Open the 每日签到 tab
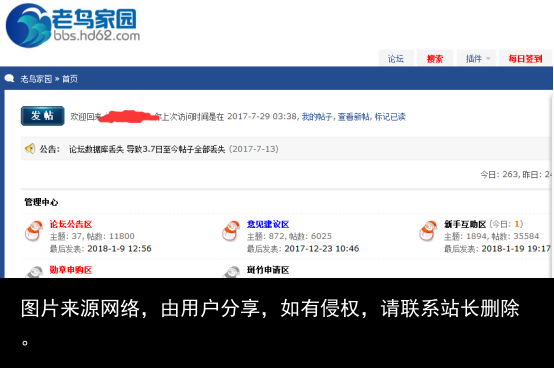554x368 pixels. point(525,58)
